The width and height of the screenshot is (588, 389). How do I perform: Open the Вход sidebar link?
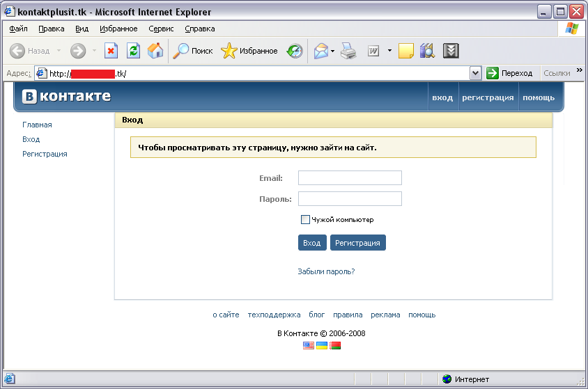pyautogui.click(x=31, y=139)
